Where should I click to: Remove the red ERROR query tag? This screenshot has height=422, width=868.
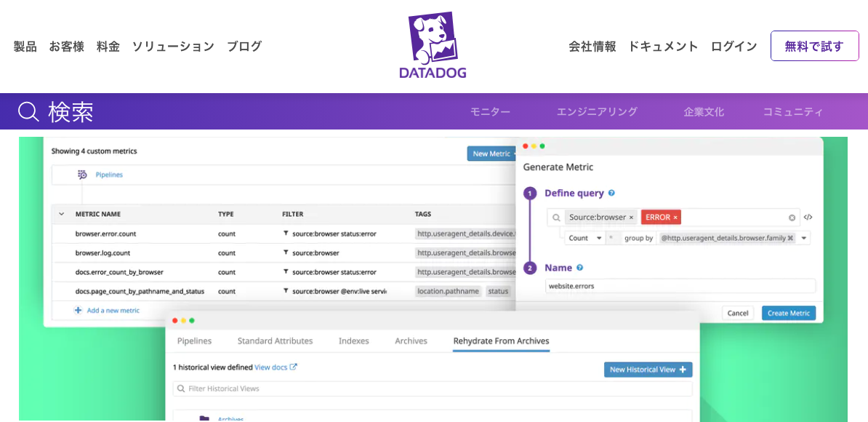675,218
